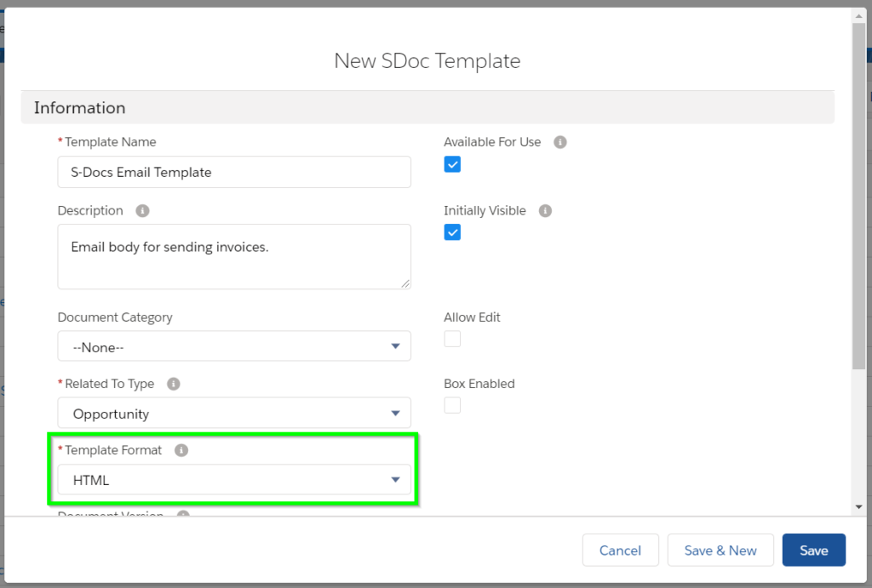Uncheck the Initially Visible option

452,231
